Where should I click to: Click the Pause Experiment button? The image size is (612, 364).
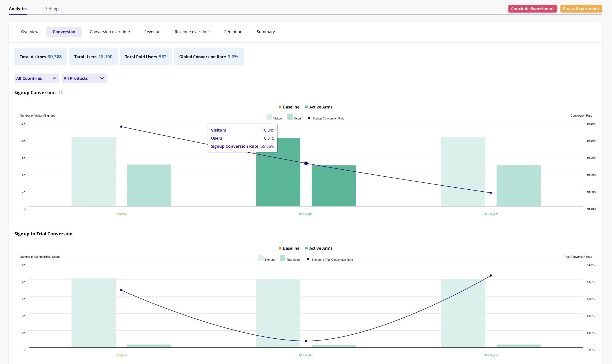(581, 9)
